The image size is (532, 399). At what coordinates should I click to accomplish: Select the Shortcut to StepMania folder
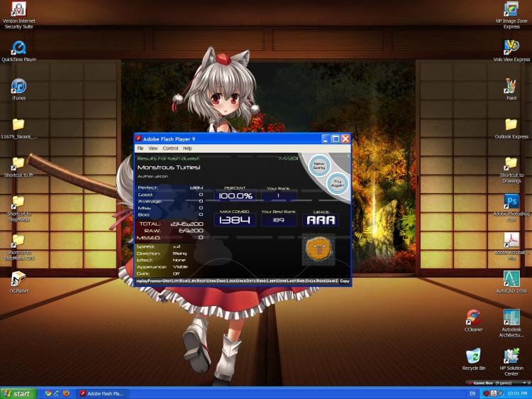click(18, 209)
